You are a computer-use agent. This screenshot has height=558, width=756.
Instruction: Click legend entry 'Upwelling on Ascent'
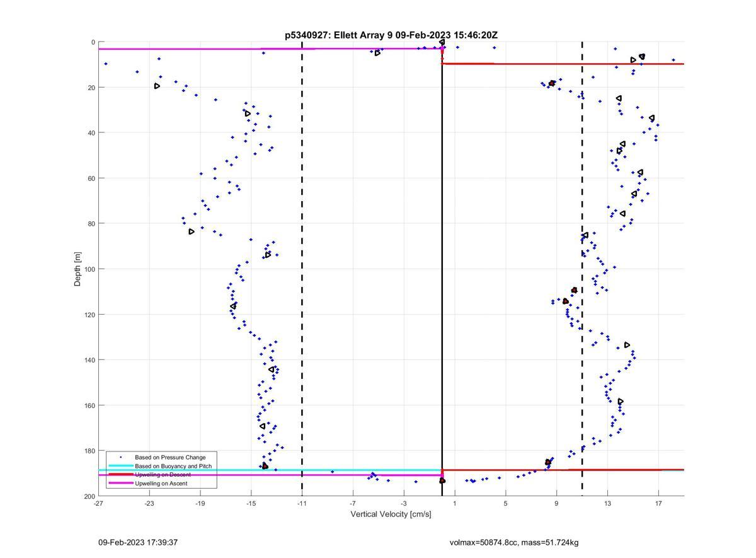point(161,484)
